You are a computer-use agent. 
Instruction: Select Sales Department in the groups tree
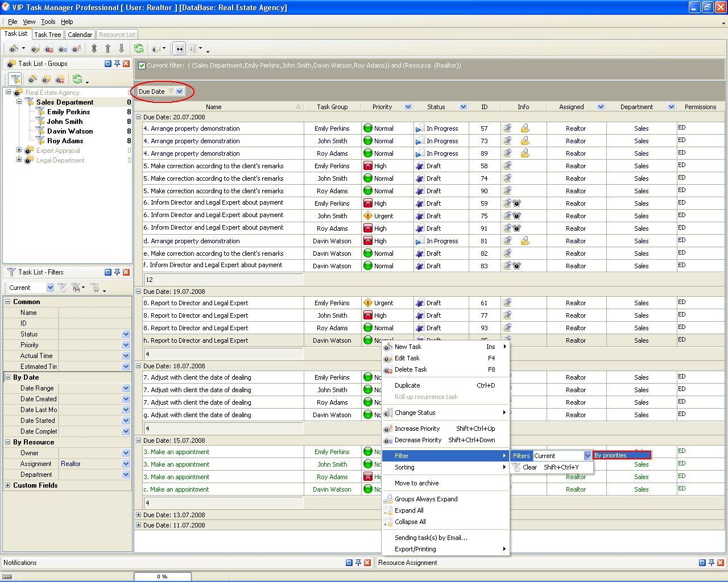coord(65,102)
